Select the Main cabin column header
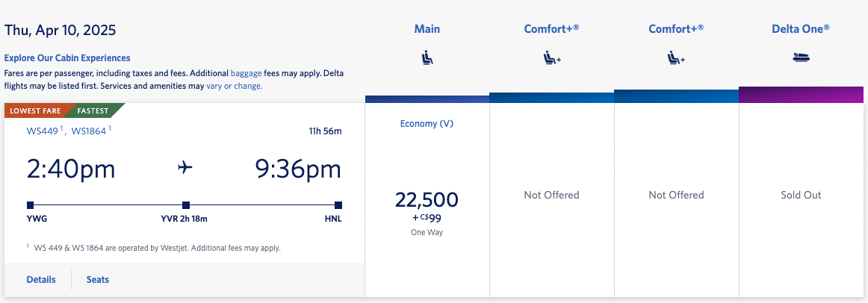Screen dimensions: 868x303 pyautogui.click(x=427, y=29)
